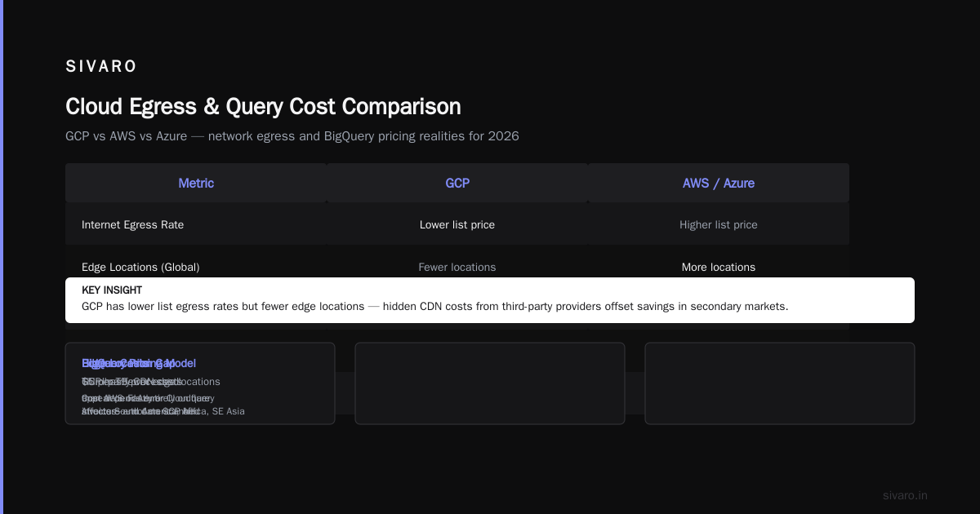The height and width of the screenshot is (514, 980).
Task: Open the empty right-hand card
Action: (x=780, y=383)
